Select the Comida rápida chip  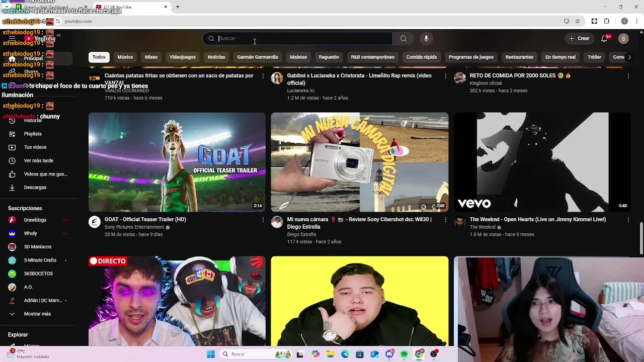tap(422, 57)
